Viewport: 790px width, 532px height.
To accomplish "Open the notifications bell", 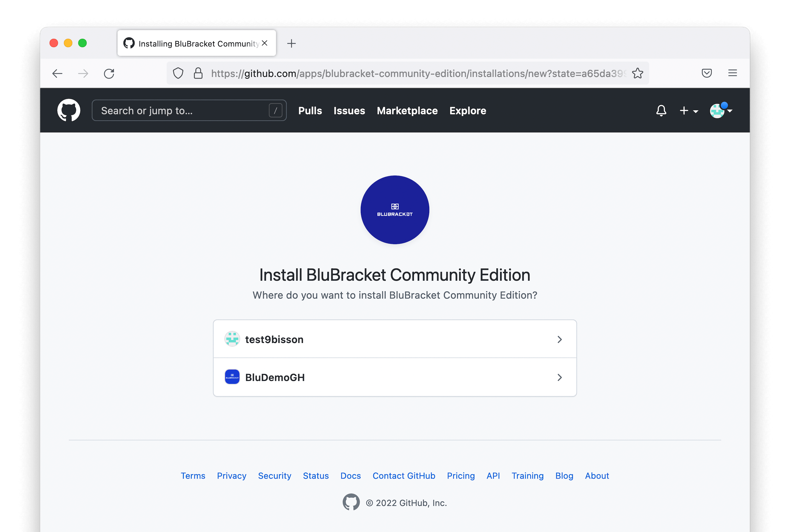I will (x=661, y=111).
